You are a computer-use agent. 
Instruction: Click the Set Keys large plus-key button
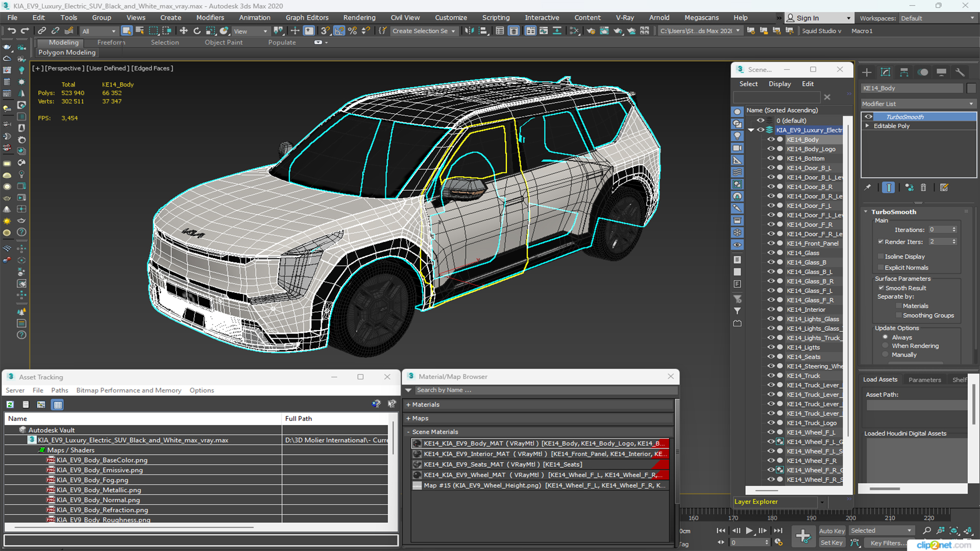803,536
